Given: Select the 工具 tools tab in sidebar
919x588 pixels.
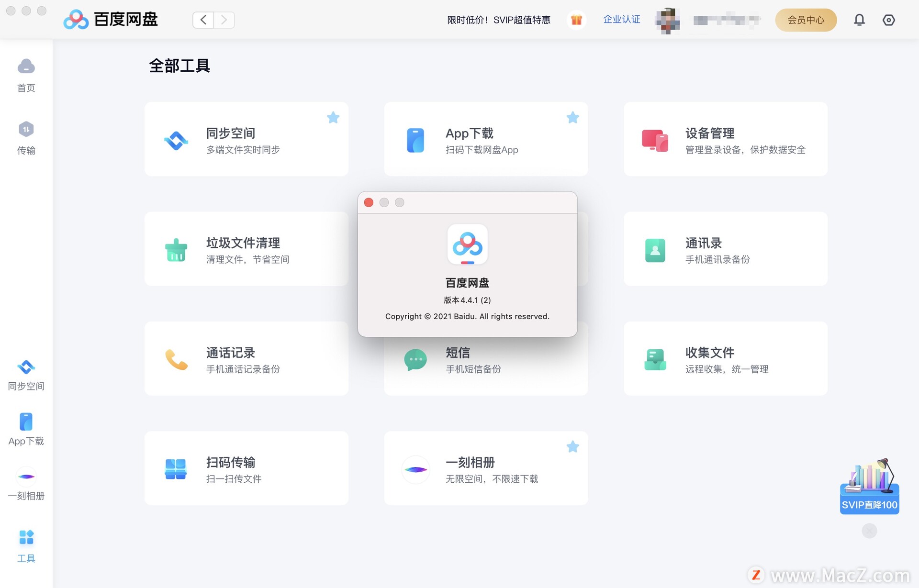Looking at the screenshot, I should (x=26, y=546).
